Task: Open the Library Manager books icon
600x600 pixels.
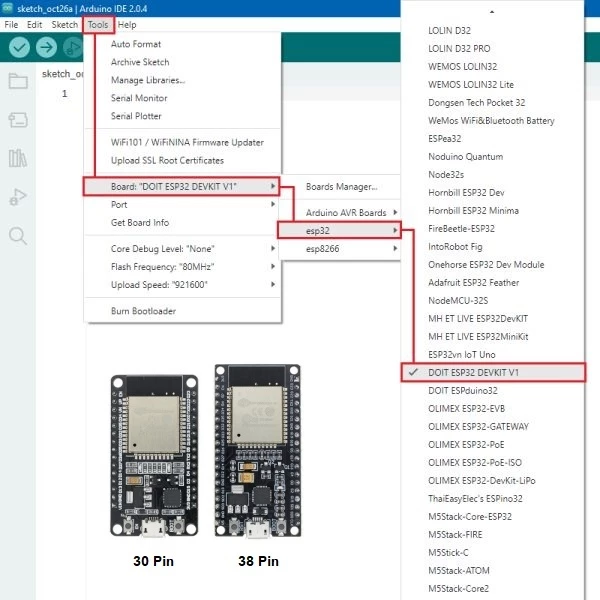Action: pos(18,158)
